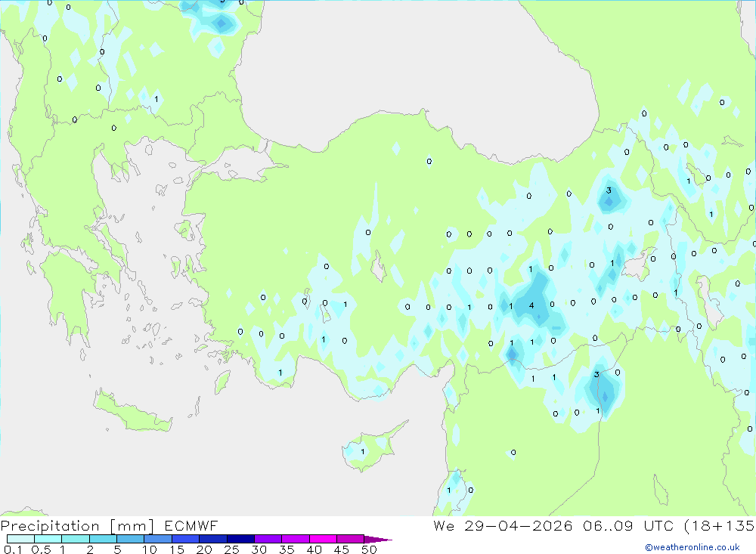Image resolution: width=756 pixels, height=554 pixels.
Task: Click the 35–40 mm violet legend swatch
Action: click(296, 539)
